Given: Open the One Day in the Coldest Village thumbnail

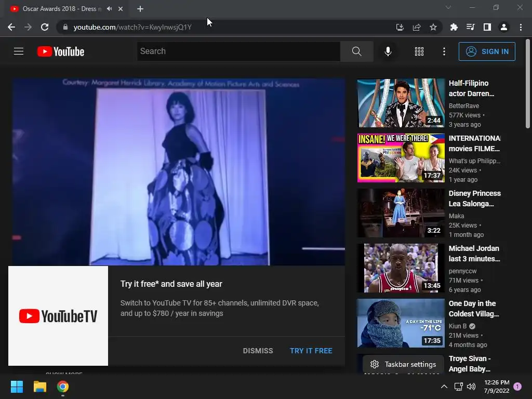Looking at the screenshot, I should (x=401, y=323).
